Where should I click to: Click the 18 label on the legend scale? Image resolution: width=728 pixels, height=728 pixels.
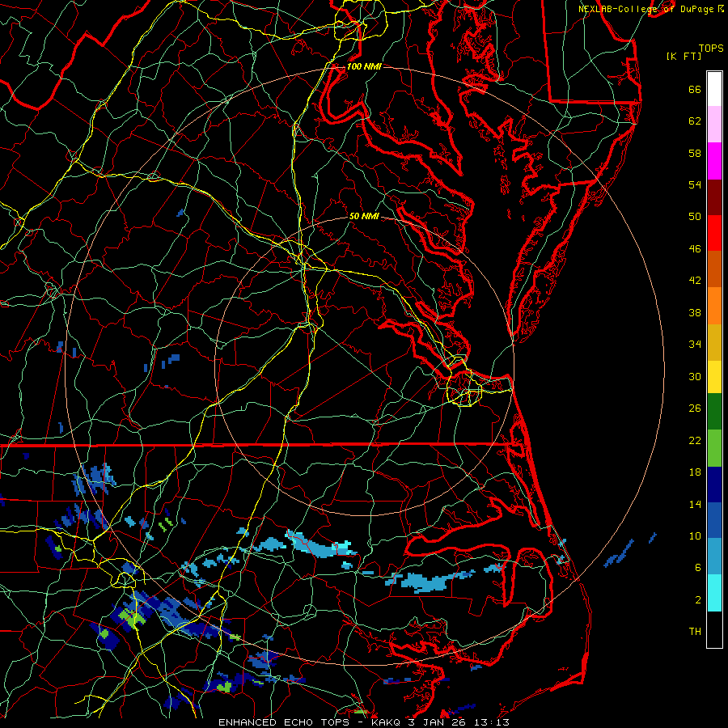(695, 472)
